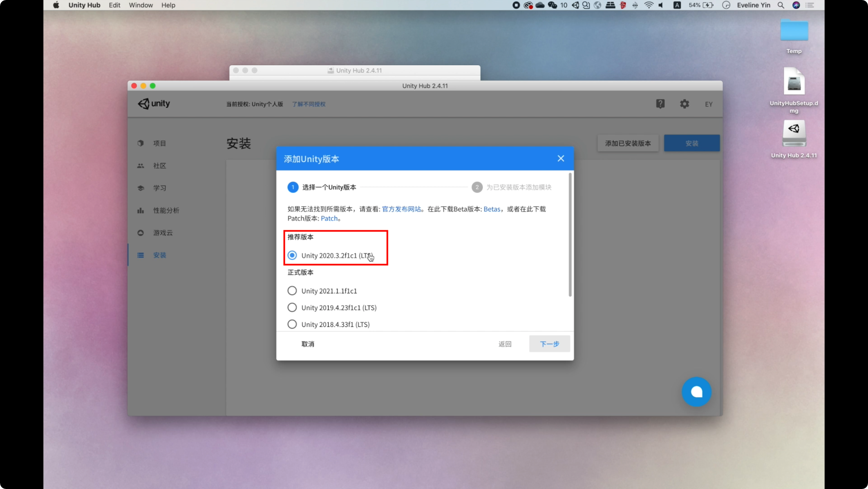Open the Help menu in the menu bar
The image size is (868, 489).
168,5
